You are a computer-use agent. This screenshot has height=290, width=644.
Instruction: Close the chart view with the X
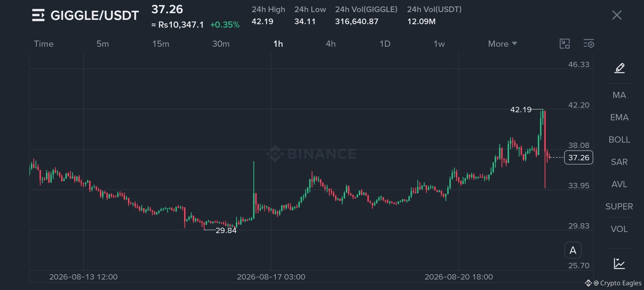(617, 15)
